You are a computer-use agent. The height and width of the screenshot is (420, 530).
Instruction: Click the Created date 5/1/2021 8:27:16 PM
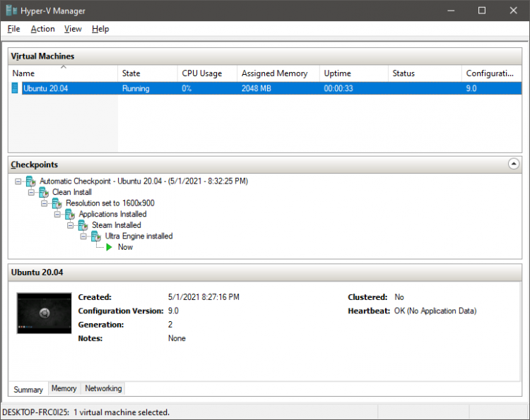(204, 297)
